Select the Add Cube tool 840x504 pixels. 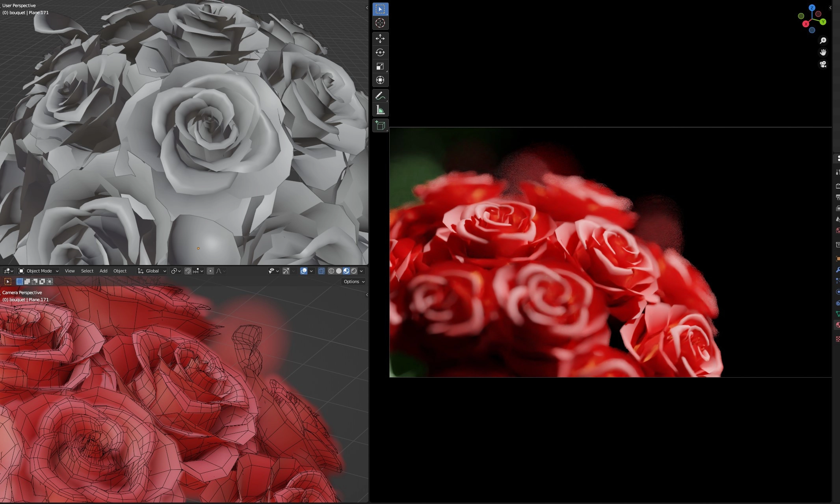point(380,126)
